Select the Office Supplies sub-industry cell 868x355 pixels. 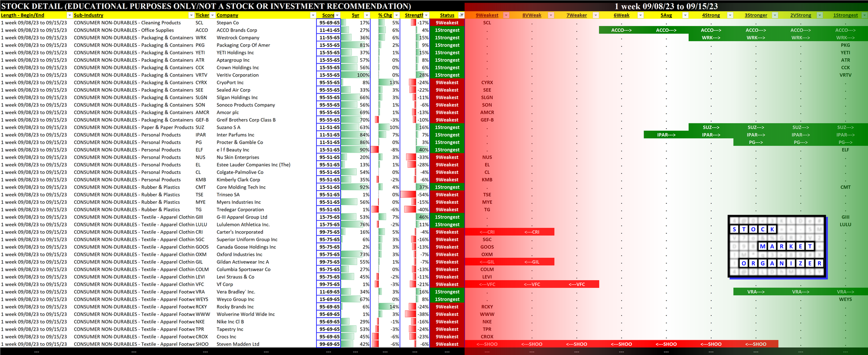(x=134, y=30)
